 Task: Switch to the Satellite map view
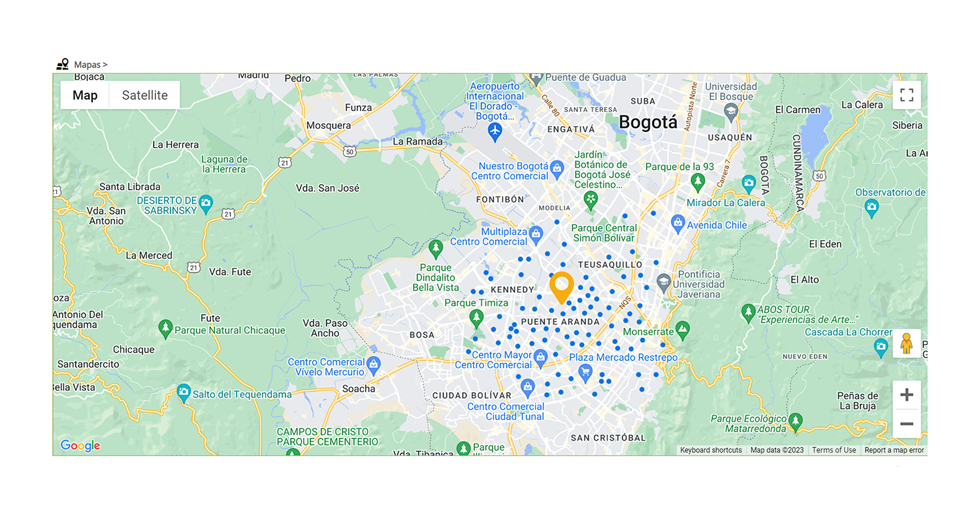145,95
